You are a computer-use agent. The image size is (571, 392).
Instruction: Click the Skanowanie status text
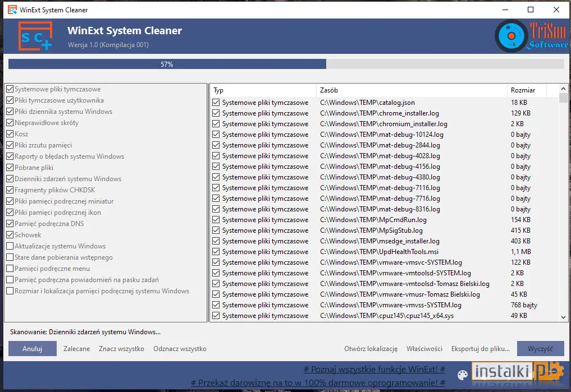pos(85,332)
